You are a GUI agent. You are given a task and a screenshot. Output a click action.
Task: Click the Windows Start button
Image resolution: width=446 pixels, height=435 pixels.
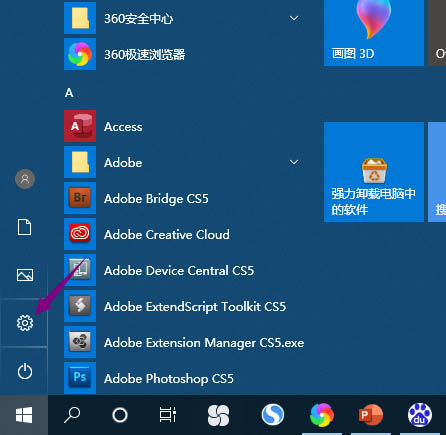pos(24,415)
